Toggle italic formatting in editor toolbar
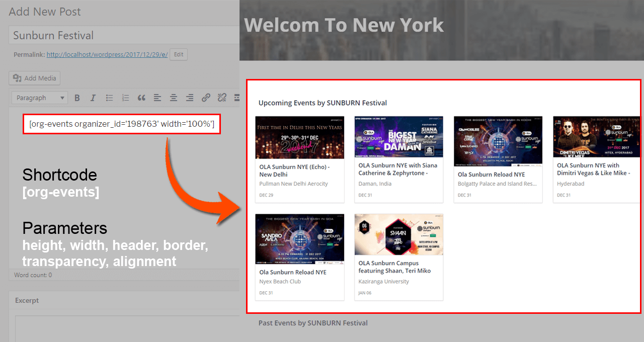 click(x=93, y=98)
